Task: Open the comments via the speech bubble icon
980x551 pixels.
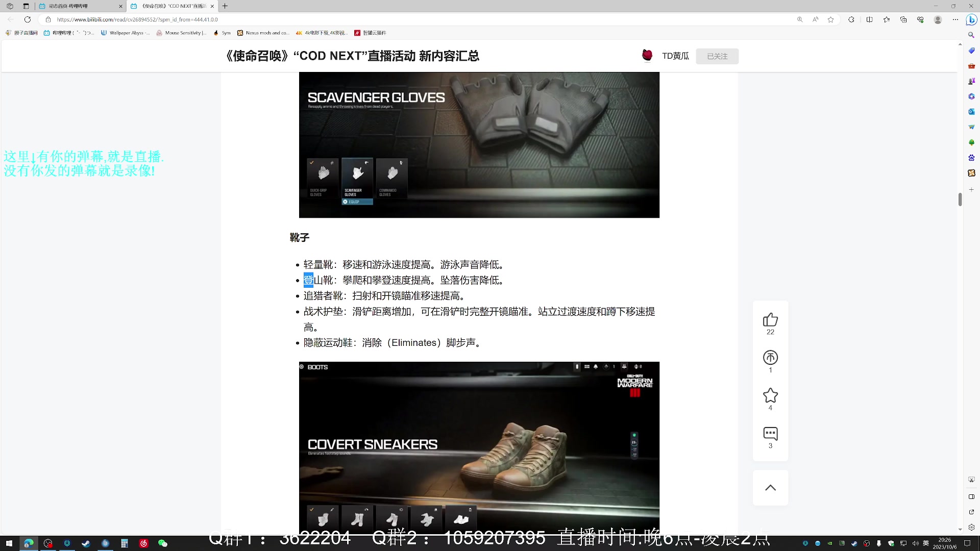Action: click(770, 434)
